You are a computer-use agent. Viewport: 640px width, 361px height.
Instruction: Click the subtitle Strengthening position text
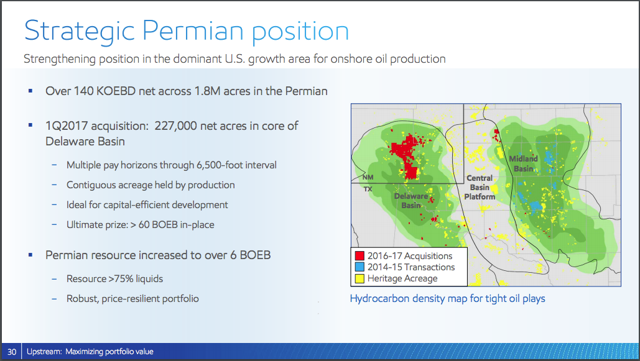tap(234, 59)
